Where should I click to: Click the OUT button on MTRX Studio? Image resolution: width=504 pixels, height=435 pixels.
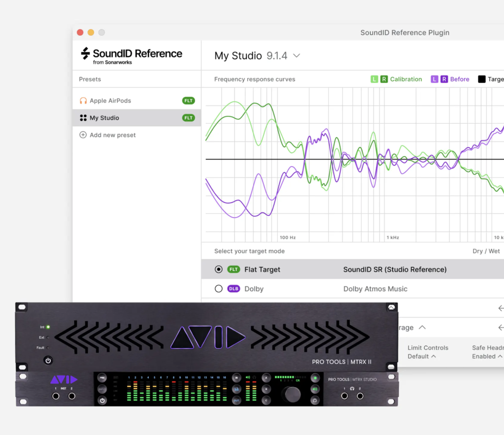[236, 400]
